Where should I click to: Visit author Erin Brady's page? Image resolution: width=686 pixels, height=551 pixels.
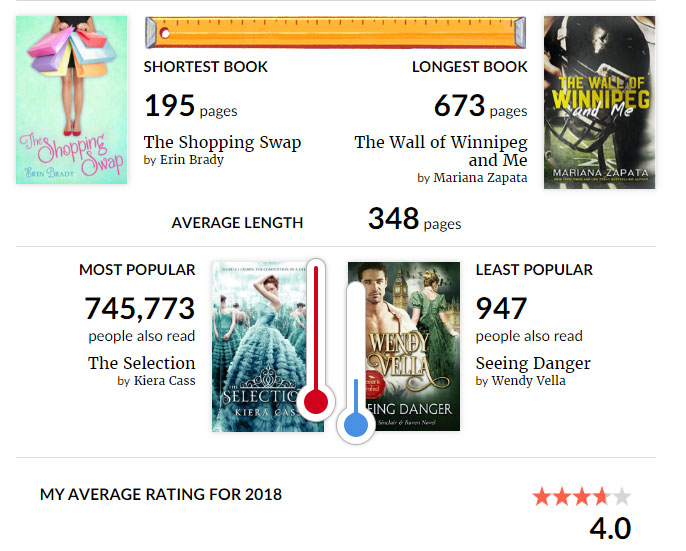191,160
